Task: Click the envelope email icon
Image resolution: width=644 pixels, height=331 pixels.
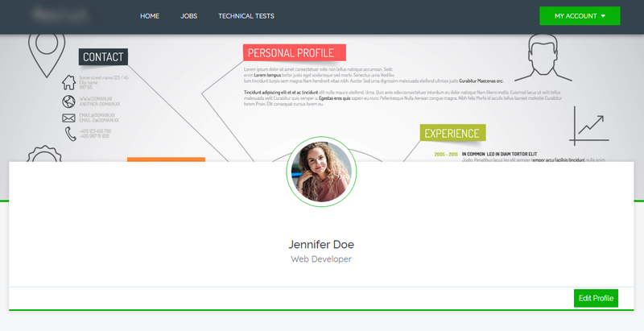Action: tap(68, 118)
